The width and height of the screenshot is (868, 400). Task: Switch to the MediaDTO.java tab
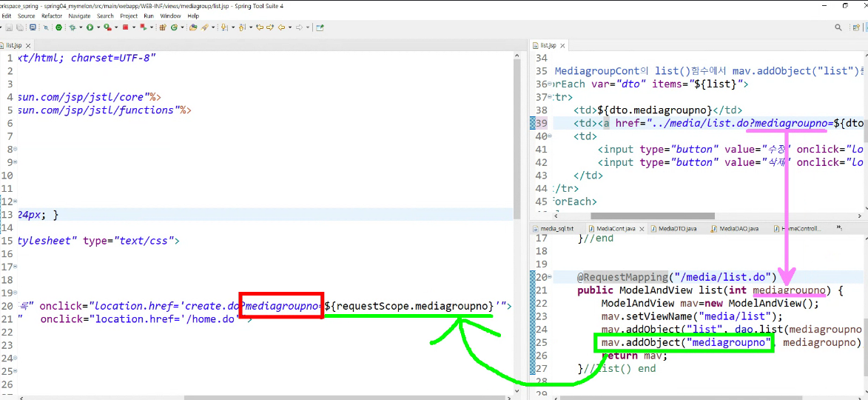coord(676,228)
